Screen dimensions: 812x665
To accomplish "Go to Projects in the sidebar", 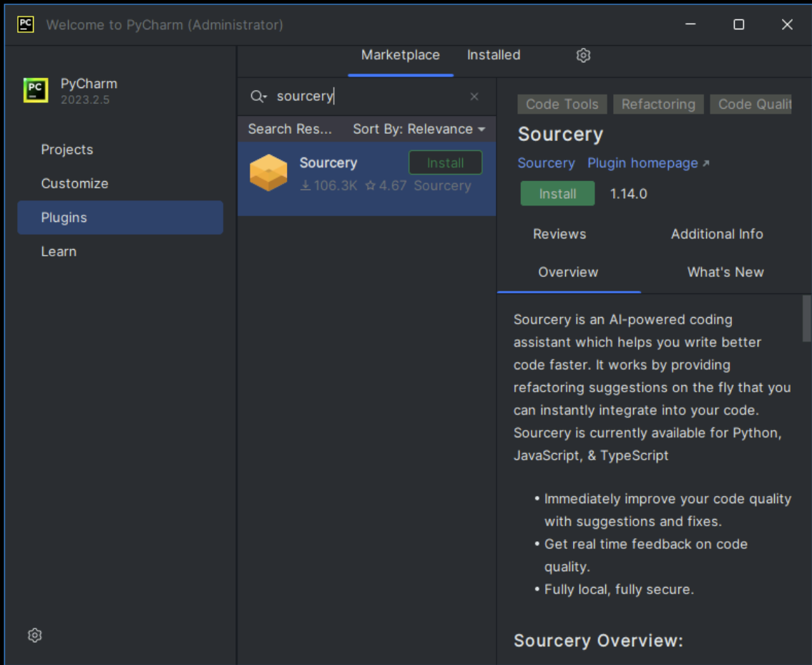I will click(x=120, y=150).
